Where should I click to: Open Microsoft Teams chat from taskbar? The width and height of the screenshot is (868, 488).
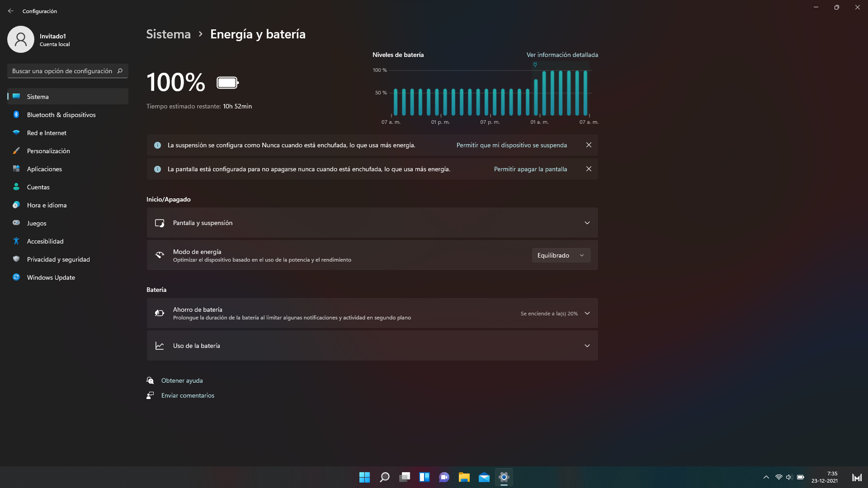click(444, 477)
